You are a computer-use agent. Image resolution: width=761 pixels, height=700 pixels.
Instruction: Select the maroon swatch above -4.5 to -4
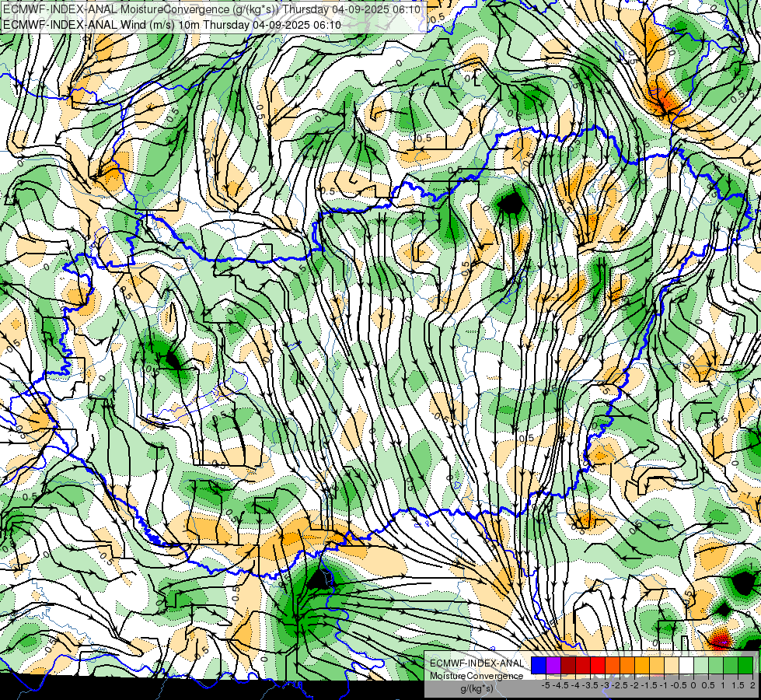(x=568, y=665)
